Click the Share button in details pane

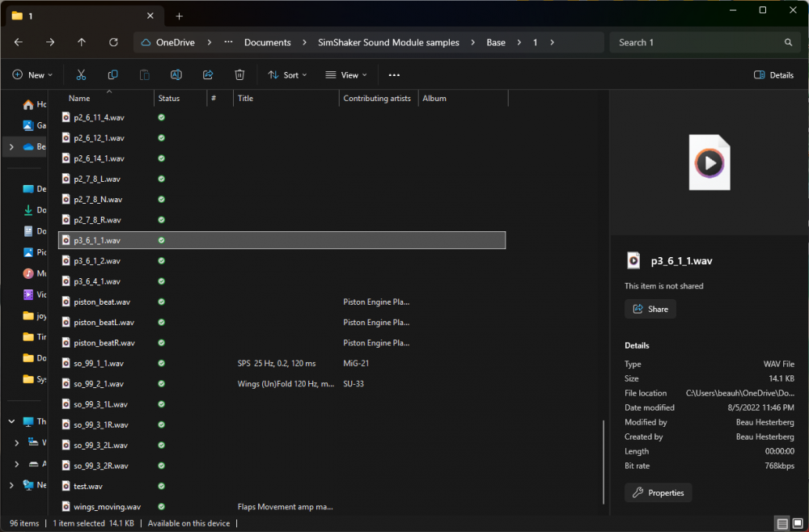click(x=650, y=309)
